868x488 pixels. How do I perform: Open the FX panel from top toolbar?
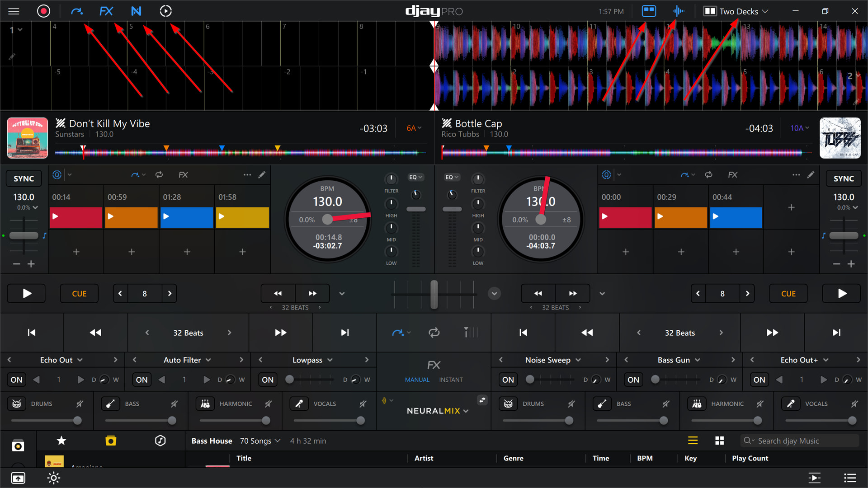[x=106, y=11]
